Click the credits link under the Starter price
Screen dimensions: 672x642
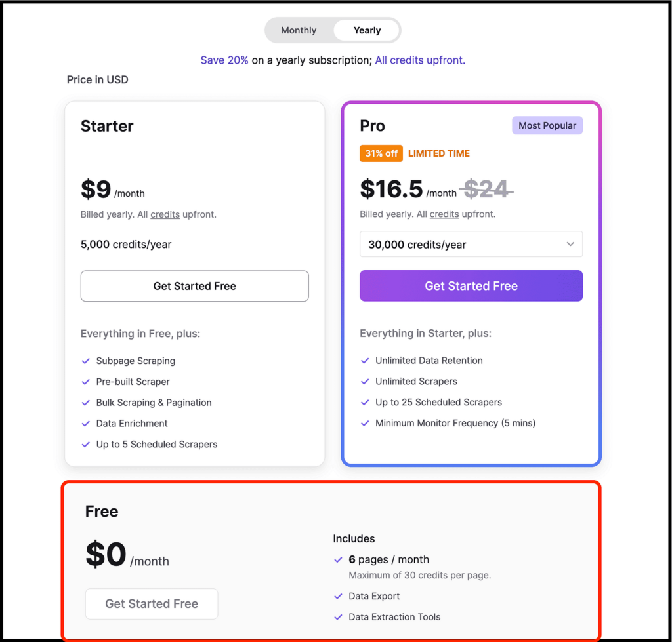click(165, 214)
